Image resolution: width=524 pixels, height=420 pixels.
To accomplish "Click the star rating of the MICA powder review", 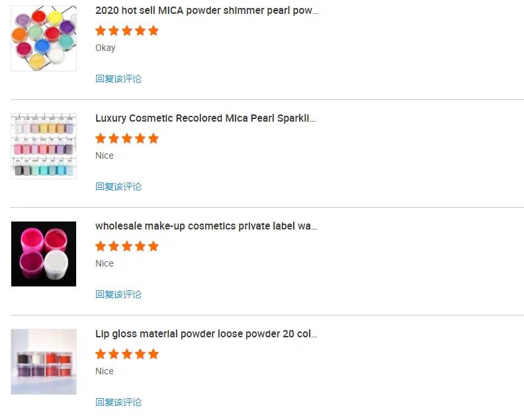I will (x=127, y=30).
